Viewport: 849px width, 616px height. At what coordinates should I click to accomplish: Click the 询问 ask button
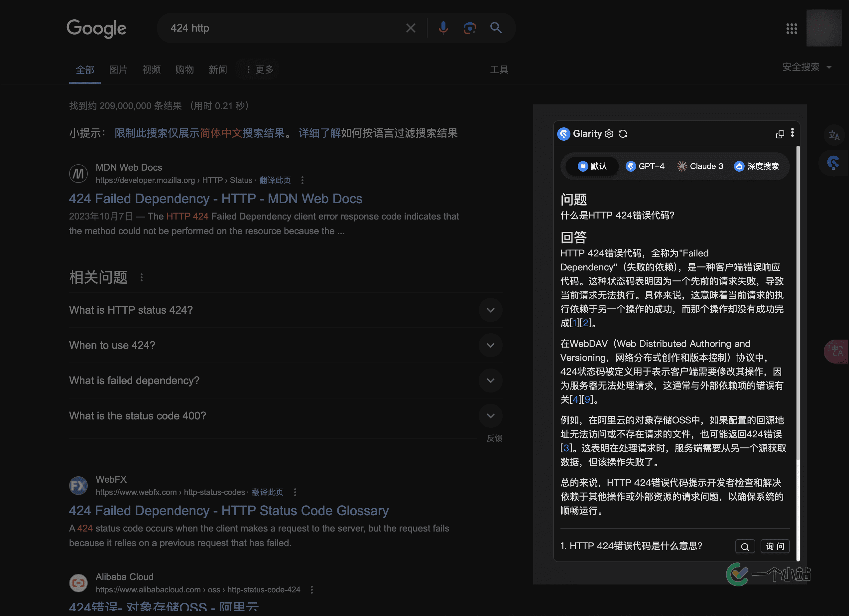[775, 546]
